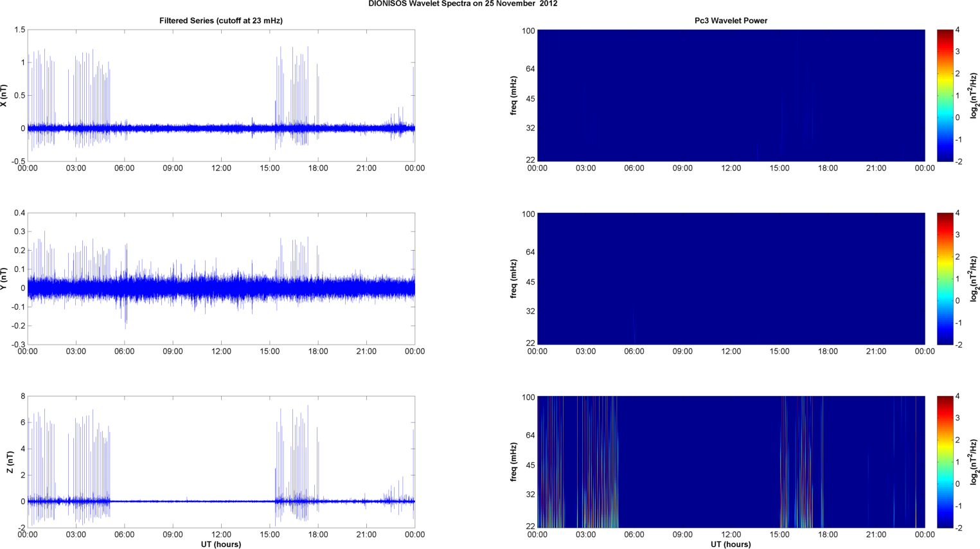
Task: Select the middle Pc3 wavelet spectrogram
Action: pyautogui.click(x=731, y=279)
